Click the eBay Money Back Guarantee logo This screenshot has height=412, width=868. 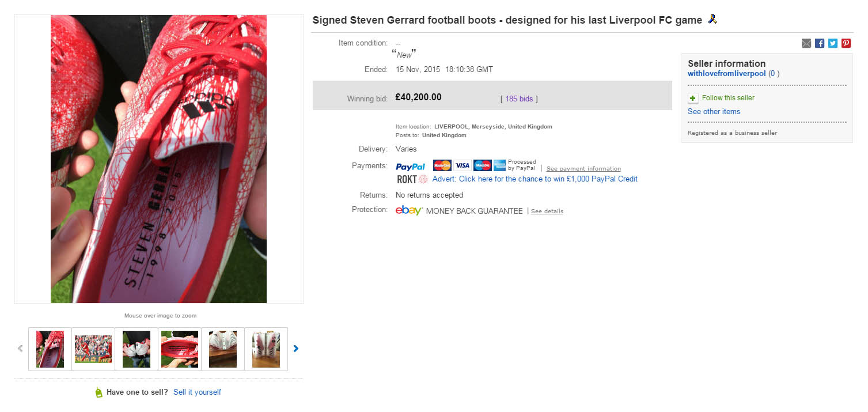[x=408, y=211]
